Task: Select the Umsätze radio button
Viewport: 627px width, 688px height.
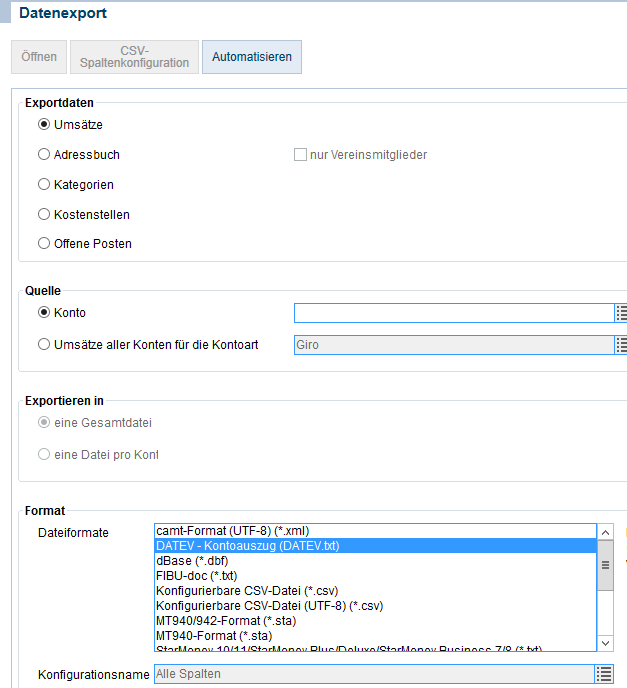Action: coord(44,125)
